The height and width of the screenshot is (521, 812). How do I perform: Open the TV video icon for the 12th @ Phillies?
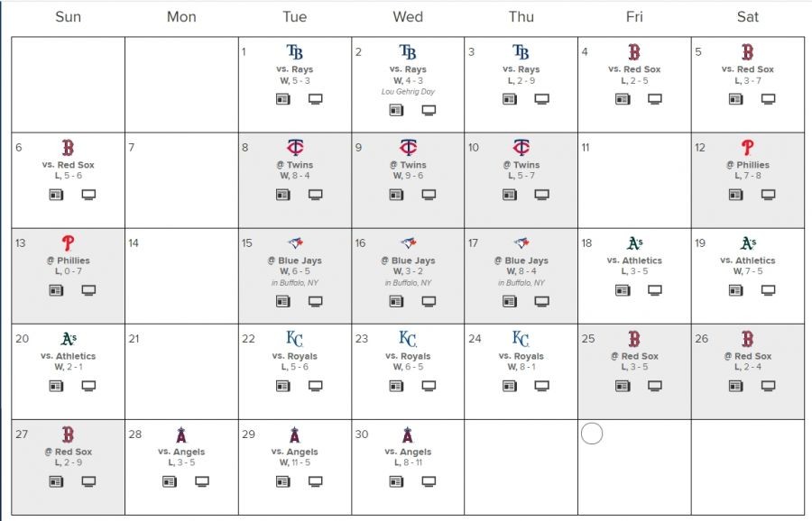[769, 195]
